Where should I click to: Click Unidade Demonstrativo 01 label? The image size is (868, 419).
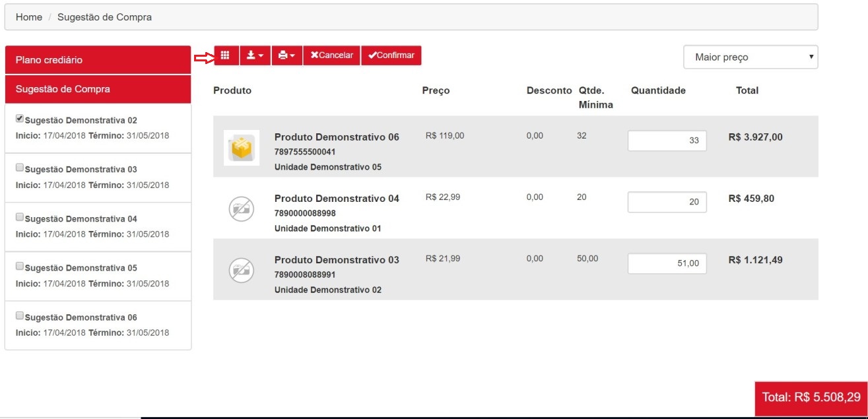pos(328,228)
